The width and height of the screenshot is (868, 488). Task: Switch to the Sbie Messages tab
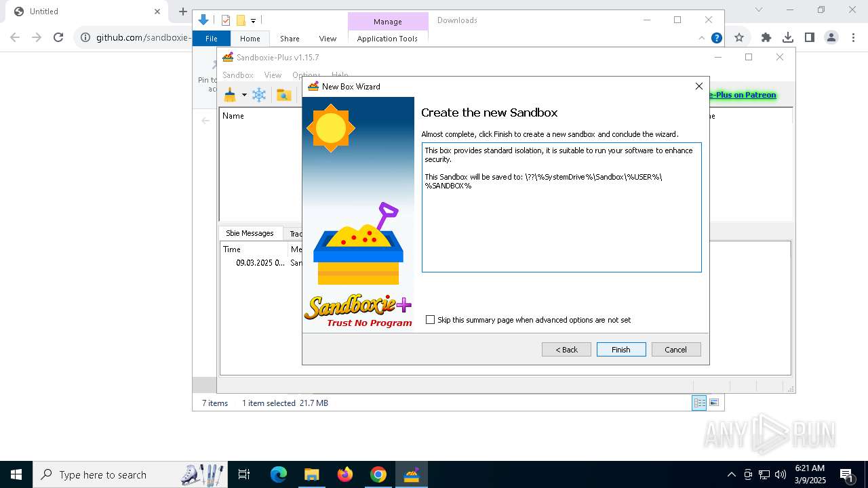click(x=250, y=233)
